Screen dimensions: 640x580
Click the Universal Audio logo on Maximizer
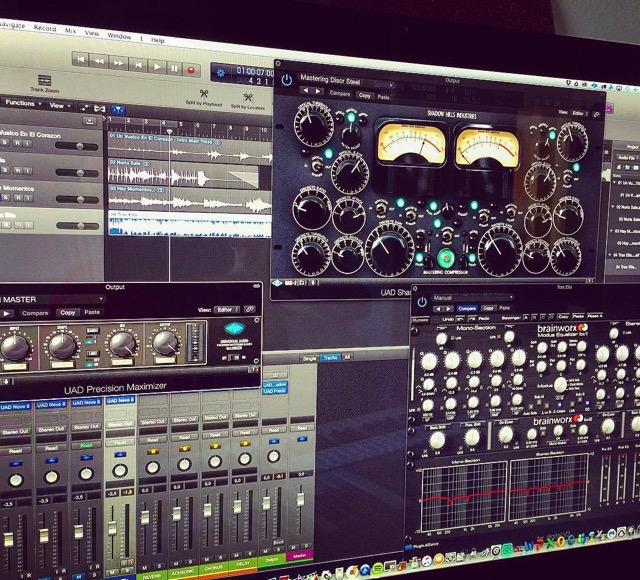234,329
